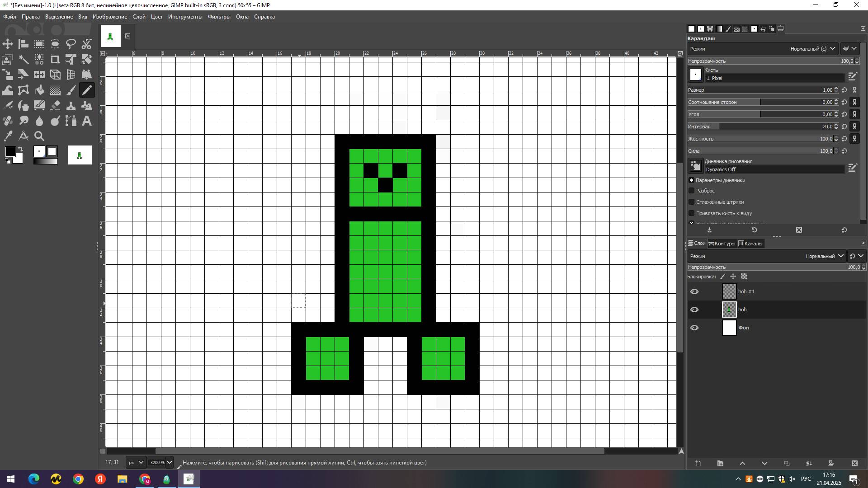Select the Heal bandage tool
The width and height of the screenshot is (868, 488).
8,121
